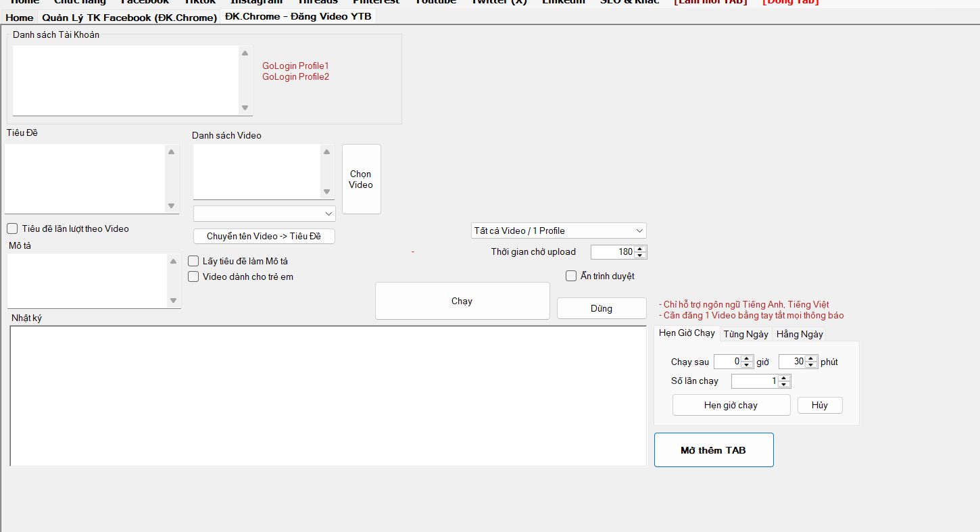Increase Thời gian chờ upload value

[x=640, y=249]
